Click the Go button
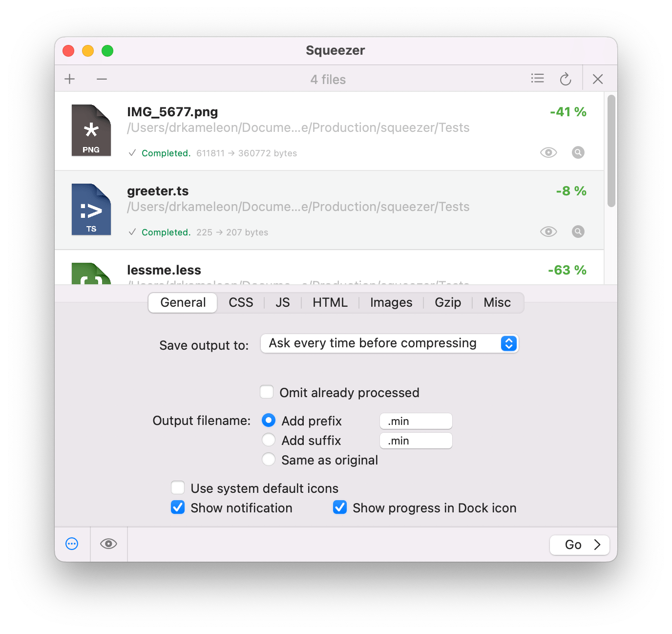 coord(580,545)
